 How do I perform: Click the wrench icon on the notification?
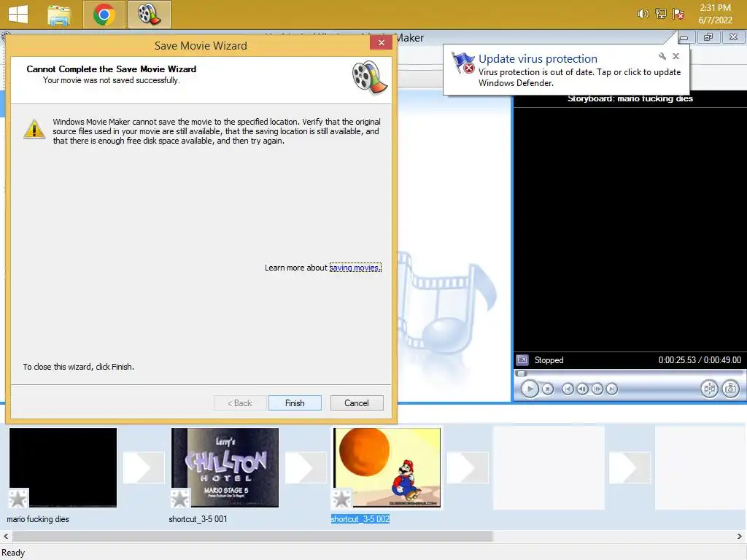click(662, 56)
